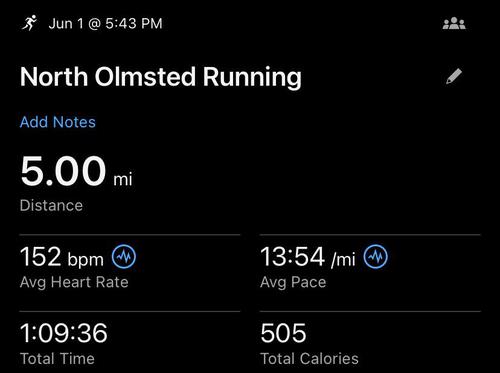Screen dimensions: 500x373
Task: Open pace insights pulse icon
Action: pyautogui.click(x=375, y=257)
